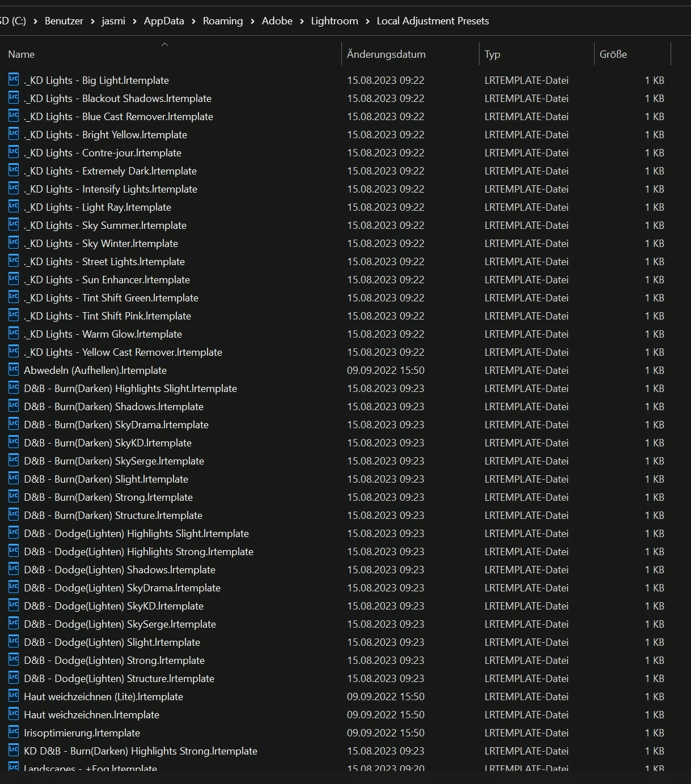Select D&B - Dodge(Lighten) SkyKD.lrtemplate file name
691x784 pixels.
tap(113, 606)
